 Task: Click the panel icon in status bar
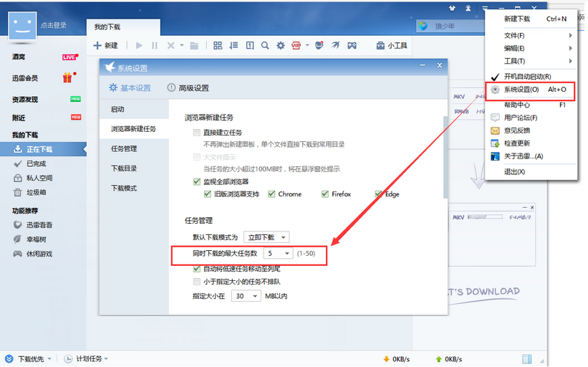527,358
